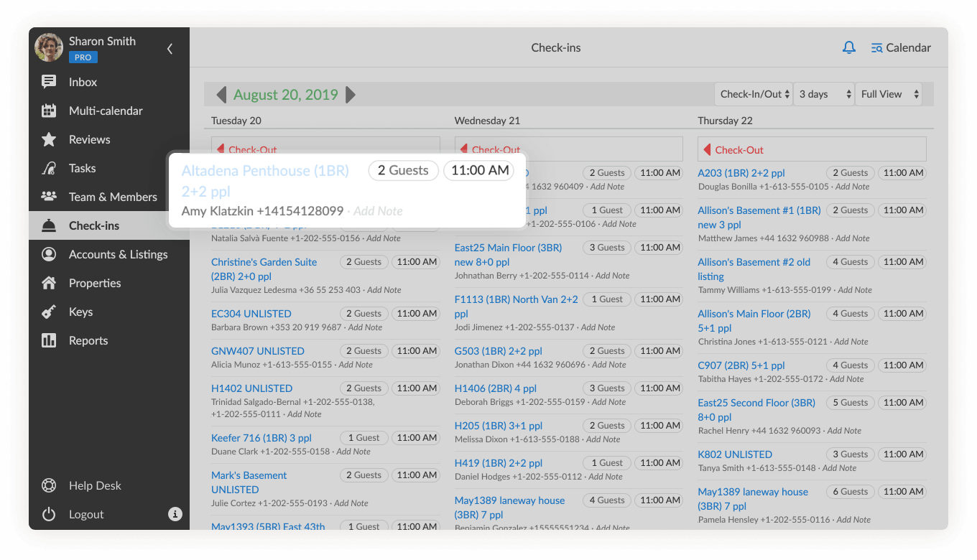Open K802 UNLISTED listing

[x=735, y=454]
